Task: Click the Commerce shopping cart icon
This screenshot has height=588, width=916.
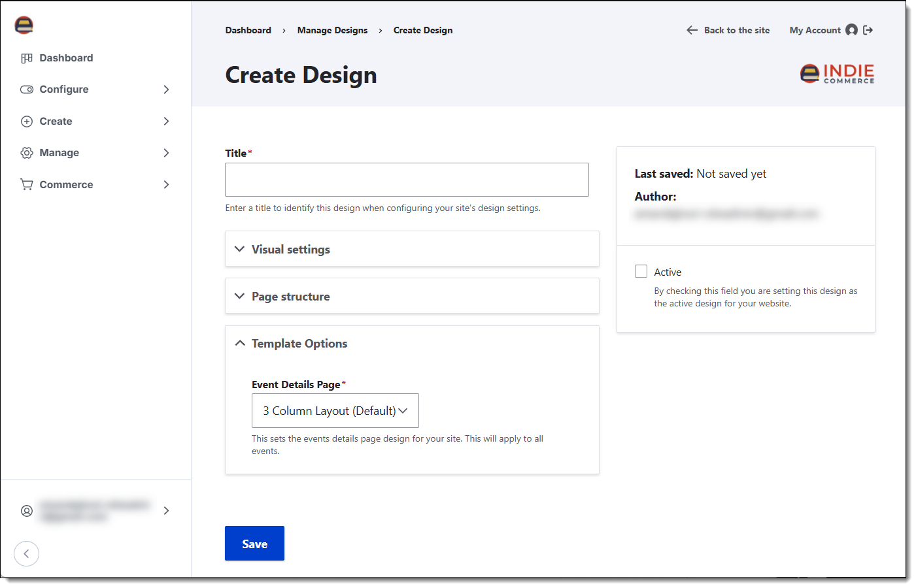Action: pyautogui.click(x=27, y=185)
